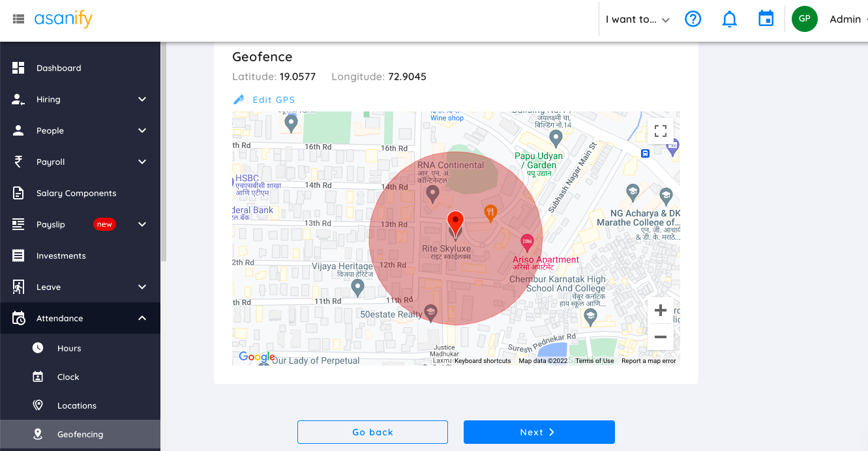This screenshot has height=451, width=868.
Task: Toggle the sidebar with the hamburger icon
Action: point(18,18)
